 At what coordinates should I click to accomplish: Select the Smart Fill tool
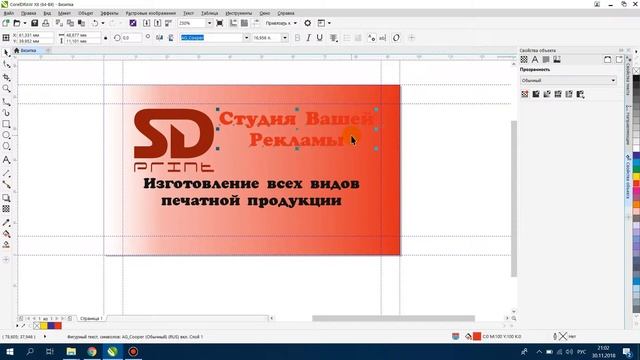point(7,245)
